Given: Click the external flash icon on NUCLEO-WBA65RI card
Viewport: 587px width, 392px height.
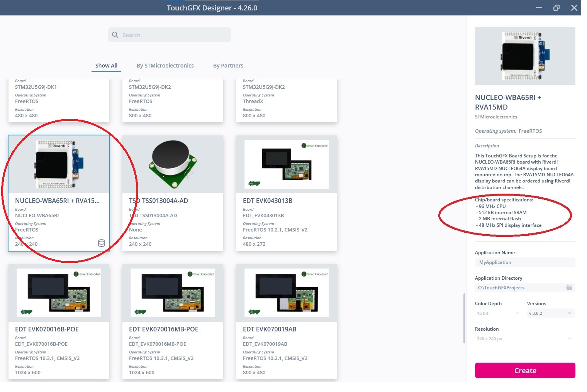Looking at the screenshot, I should pyautogui.click(x=101, y=243).
